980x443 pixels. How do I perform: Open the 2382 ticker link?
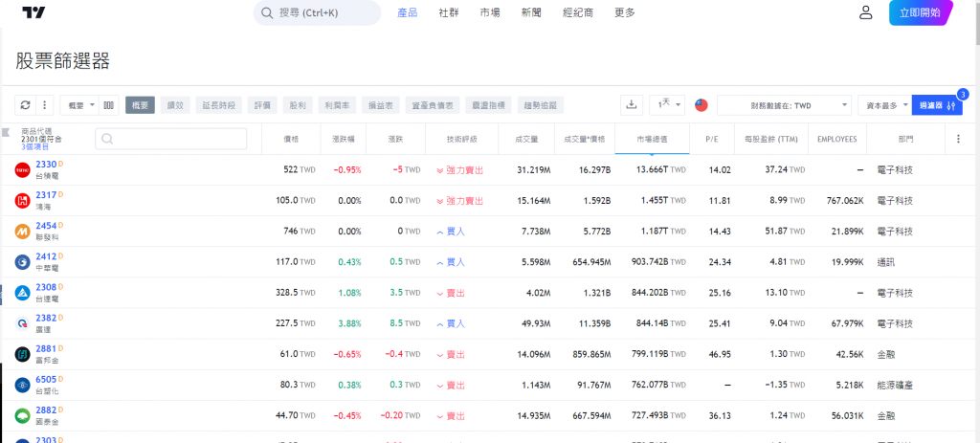pyautogui.click(x=46, y=318)
